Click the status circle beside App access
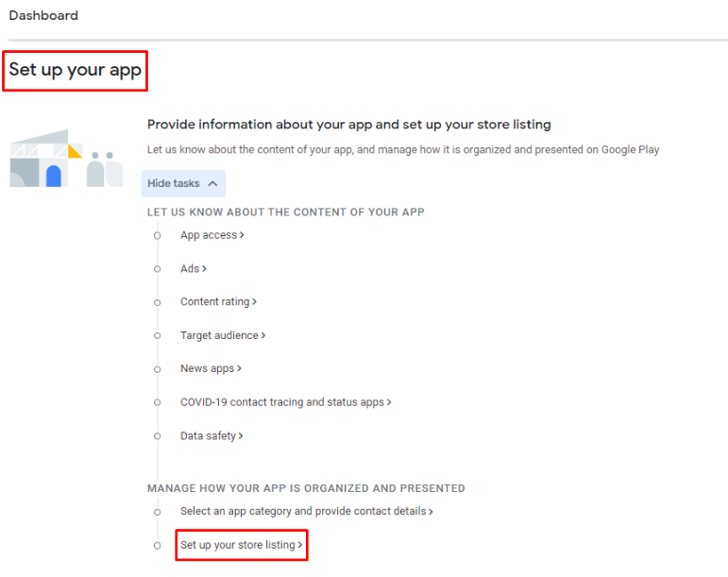Image resolution: width=728 pixels, height=577 pixels. click(x=158, y=236)
